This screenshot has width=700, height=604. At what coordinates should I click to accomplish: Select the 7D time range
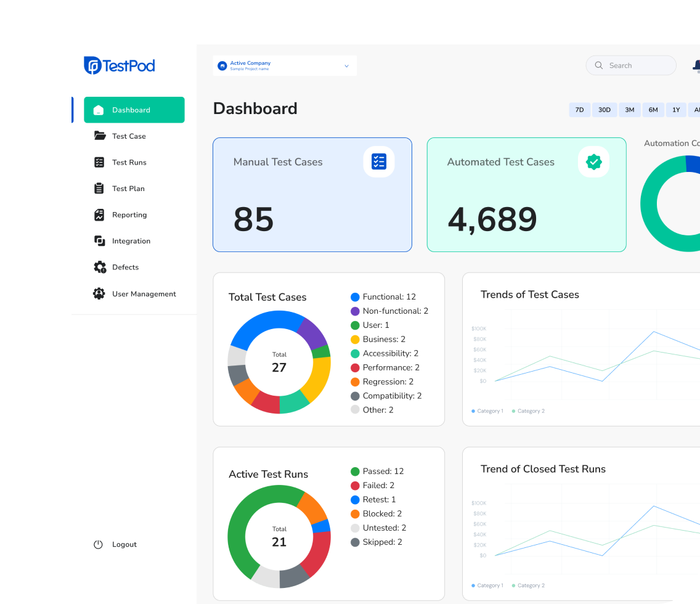pos(579,110)
